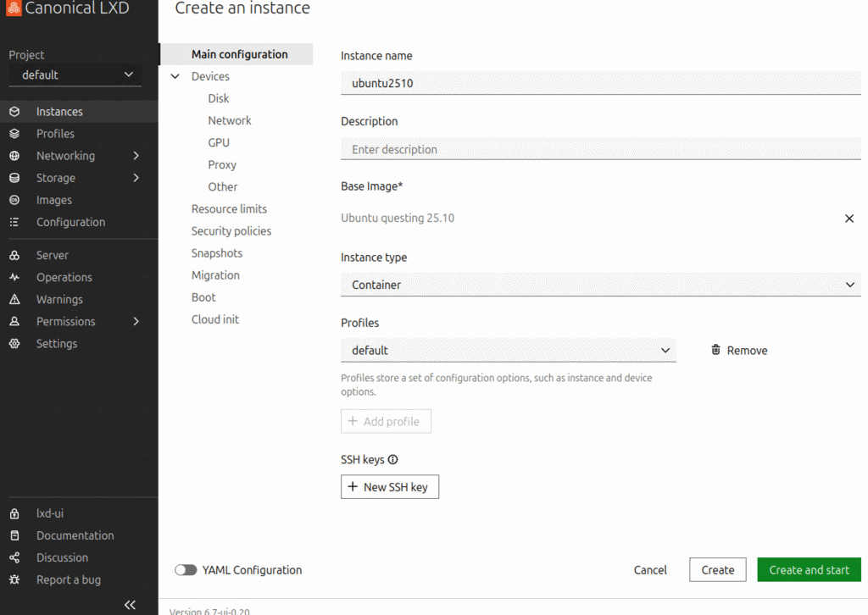Collapse the sidebar with double-chevron icon
This screenshot has width=868, height=615.
coord(130,604)
